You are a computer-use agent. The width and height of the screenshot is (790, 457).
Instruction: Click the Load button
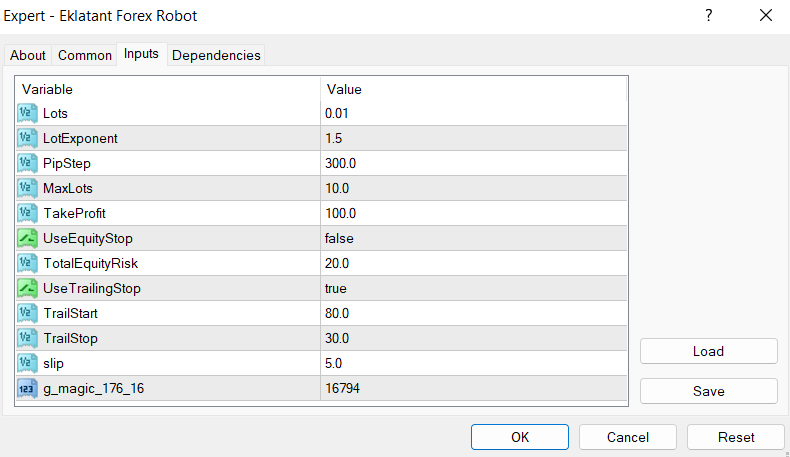[708, 351]
